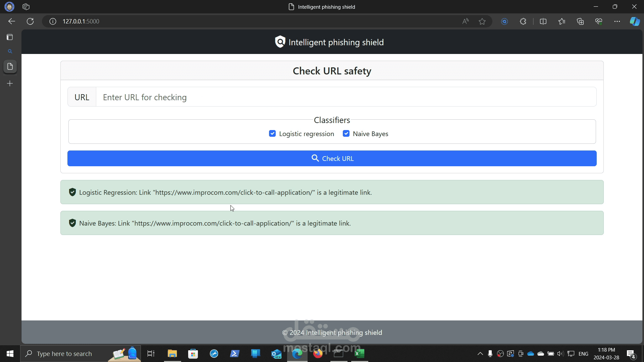
Task: Open the Extensions puzzle icon
Action: [x=523, y=21]
